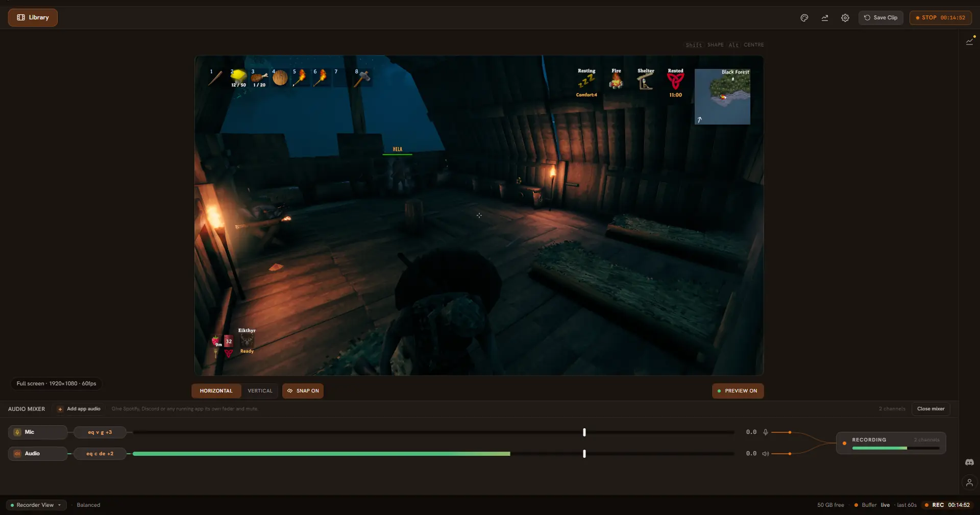Click the Buffer live status

[872, 505]
